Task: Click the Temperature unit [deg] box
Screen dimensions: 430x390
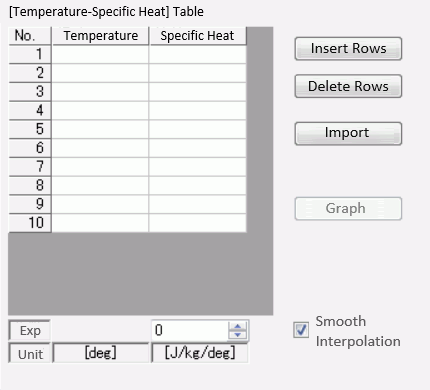Action: [x=100, y=353]
